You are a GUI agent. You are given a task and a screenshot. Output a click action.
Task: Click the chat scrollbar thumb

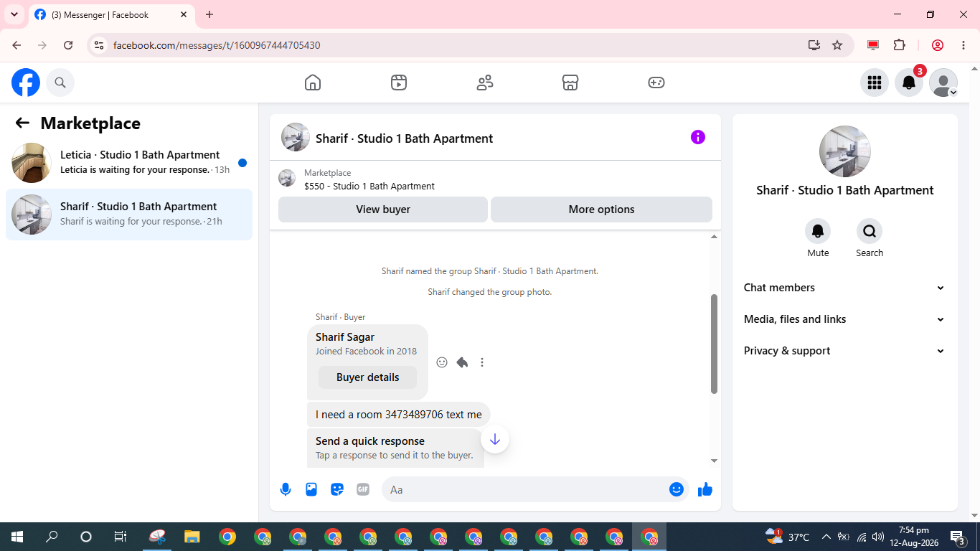[714, 344]
